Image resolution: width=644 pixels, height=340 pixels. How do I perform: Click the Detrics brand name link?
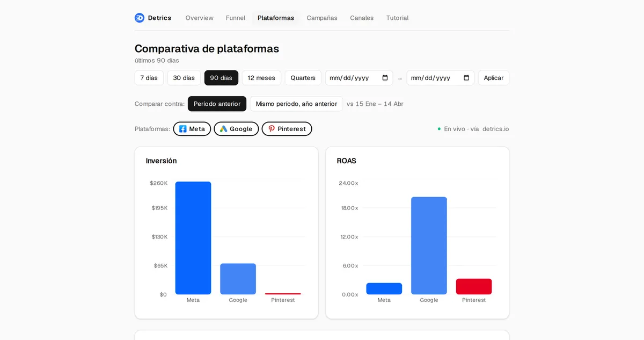[x=159, y=18]
